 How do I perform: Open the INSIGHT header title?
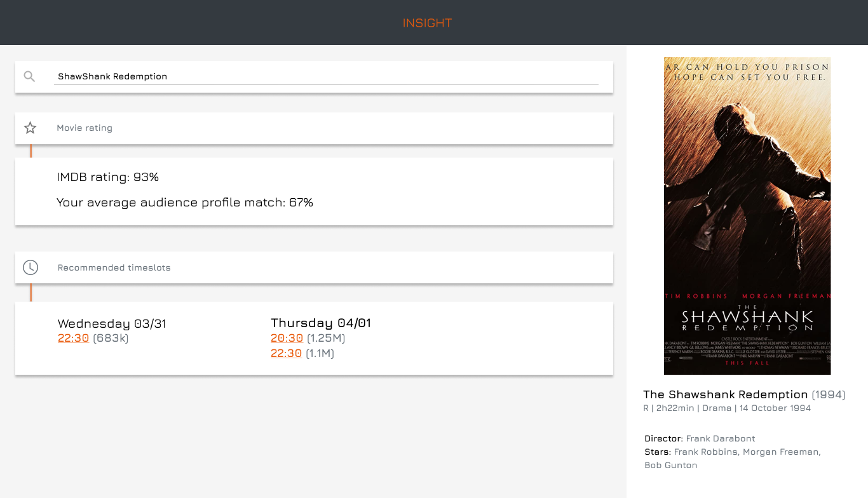[x=427, y=23]
